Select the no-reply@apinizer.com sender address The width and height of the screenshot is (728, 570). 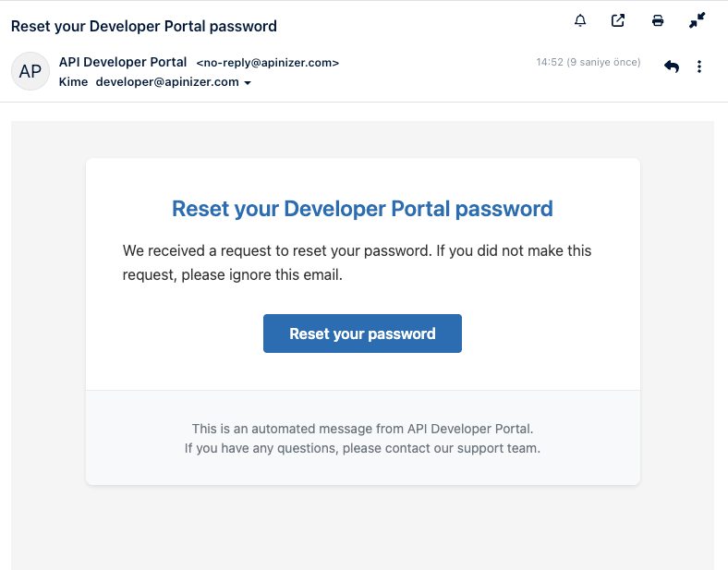[268, 64]
